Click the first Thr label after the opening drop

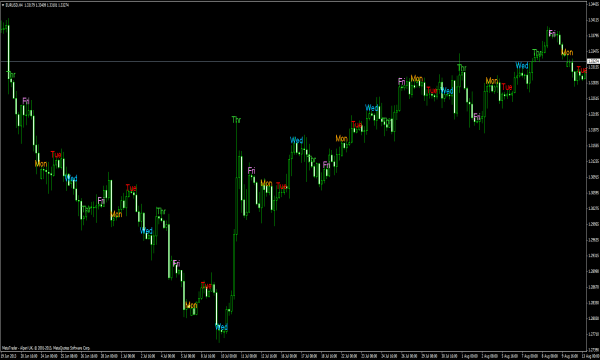(x=11, y=75)
